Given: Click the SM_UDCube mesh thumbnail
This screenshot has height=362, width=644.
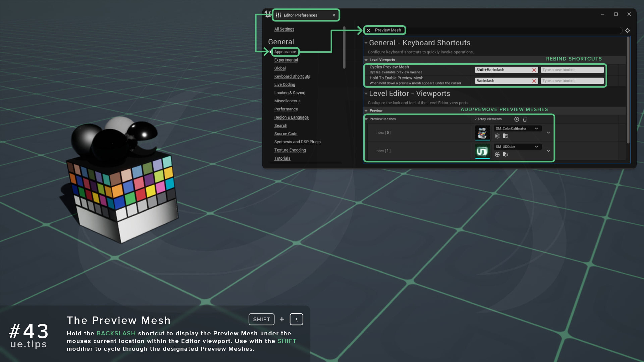Looking at the screenshot, I should [482, 151].
